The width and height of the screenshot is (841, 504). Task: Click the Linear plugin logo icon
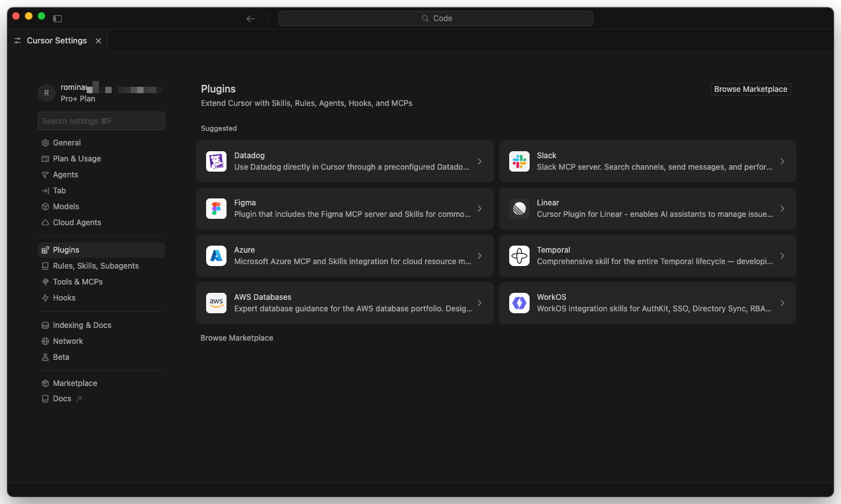pos(519,209)
